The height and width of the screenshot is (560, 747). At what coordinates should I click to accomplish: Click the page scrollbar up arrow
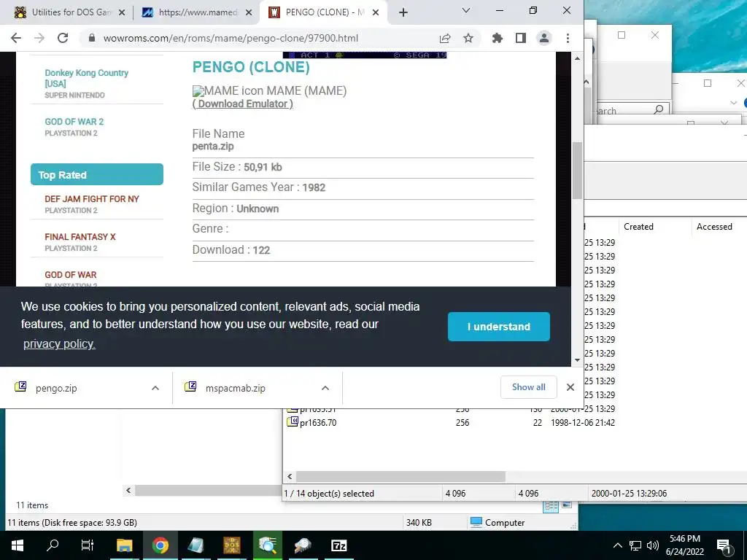click(x=578, y=58)
